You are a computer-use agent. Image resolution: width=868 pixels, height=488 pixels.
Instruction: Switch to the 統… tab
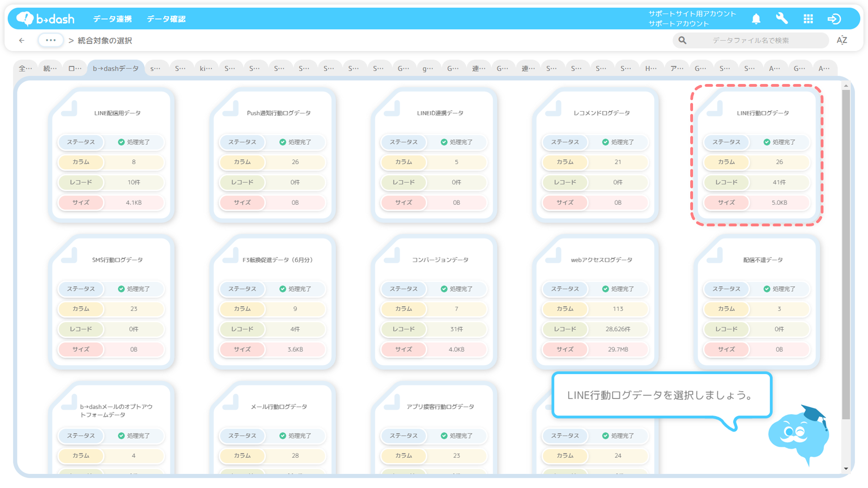click(50, 68)
